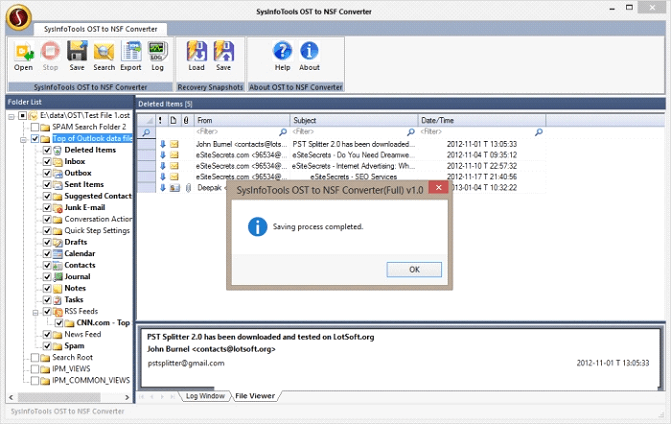This screenshot has width=671, height=424.
Task: Sort by the Subject column header
Action: [354, 120]
